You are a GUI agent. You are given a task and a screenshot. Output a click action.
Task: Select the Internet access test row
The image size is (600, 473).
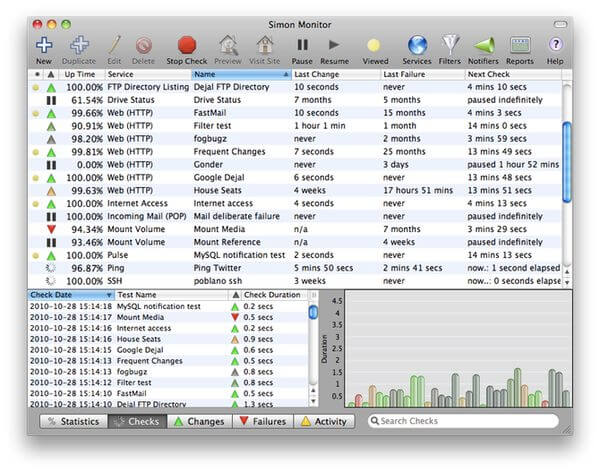pyautogui.click(x=295, y=204)
